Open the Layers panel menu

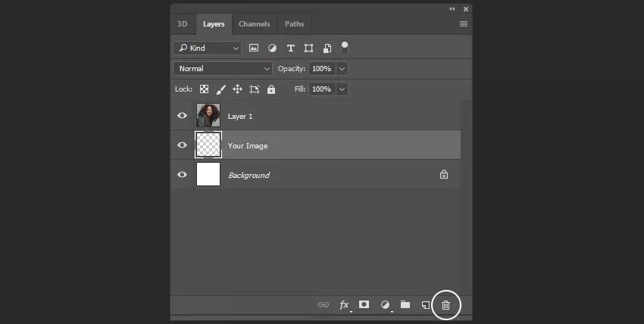click(463, 23)
